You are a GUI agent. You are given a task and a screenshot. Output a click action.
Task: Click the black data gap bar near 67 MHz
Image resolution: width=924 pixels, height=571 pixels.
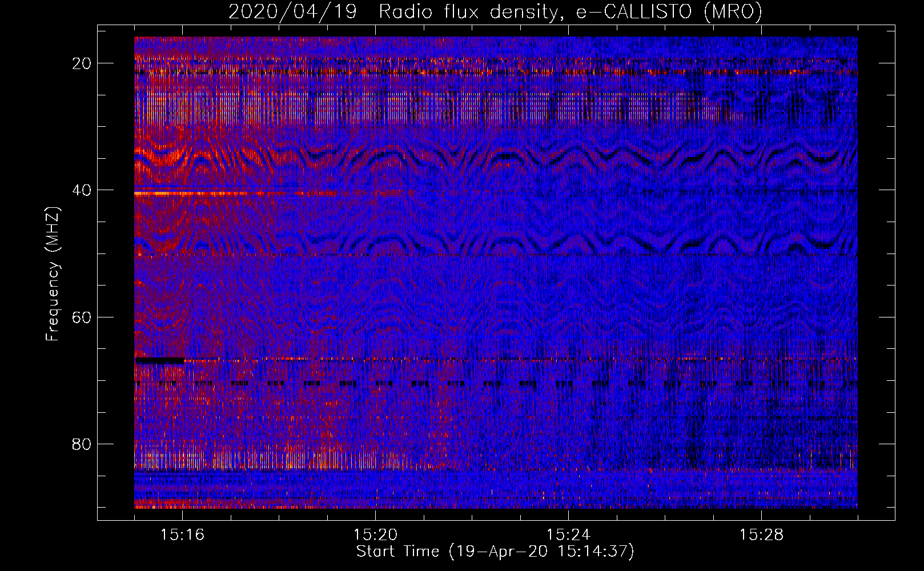click(x=159, y=360)
